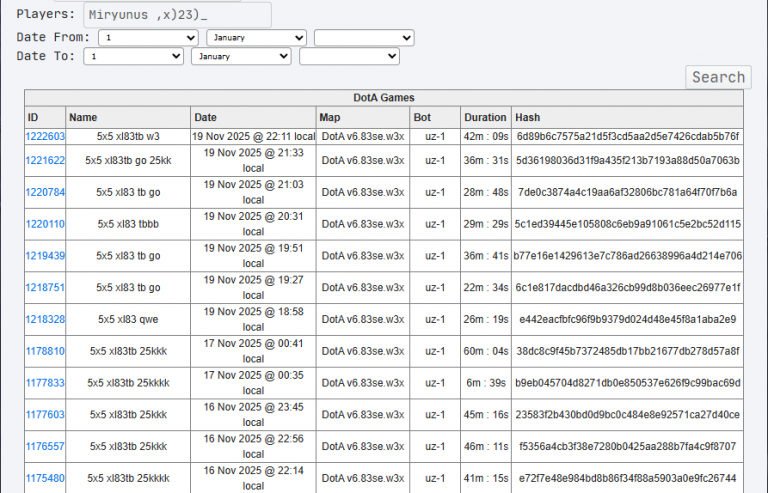The width and height of the screenshot is (768, 493).
Task: Open game ID 1218751
Action: 45,288
